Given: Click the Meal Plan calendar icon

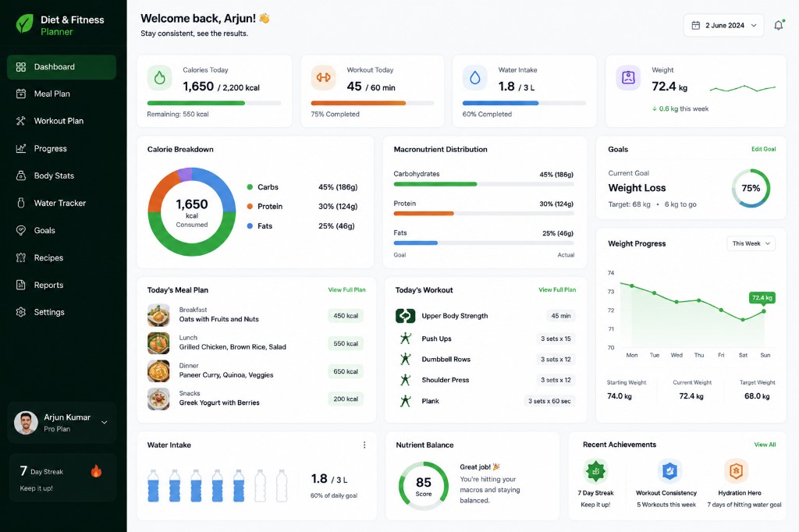Looking at the screenshot, I should [21, 94].
